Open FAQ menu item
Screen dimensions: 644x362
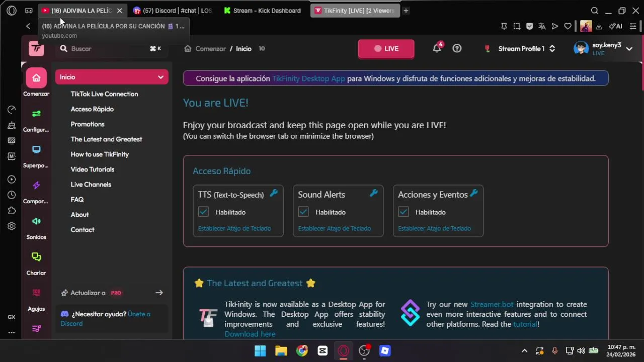pyautogui.click(x=77, y=200)
